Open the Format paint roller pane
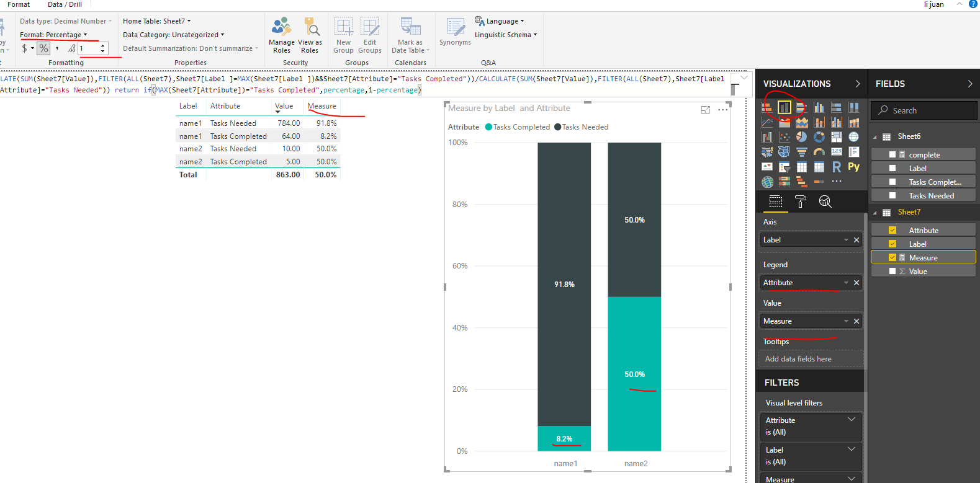 point(801,202)
